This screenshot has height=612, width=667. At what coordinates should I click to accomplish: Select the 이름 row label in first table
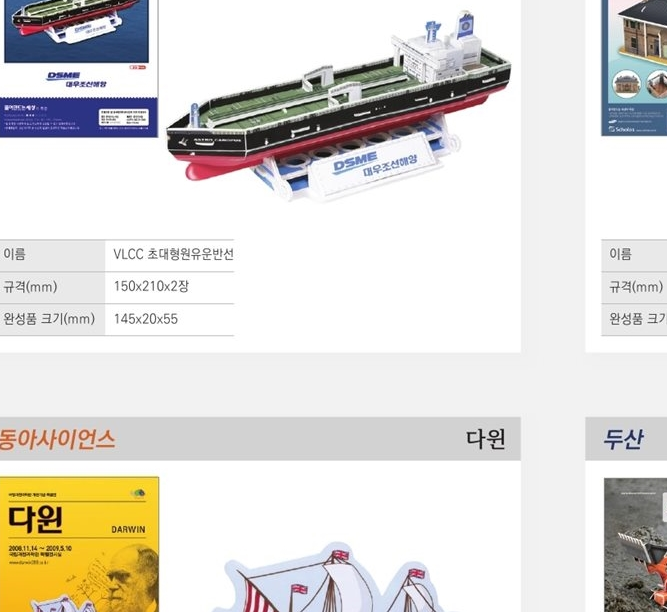pos(14,254)
